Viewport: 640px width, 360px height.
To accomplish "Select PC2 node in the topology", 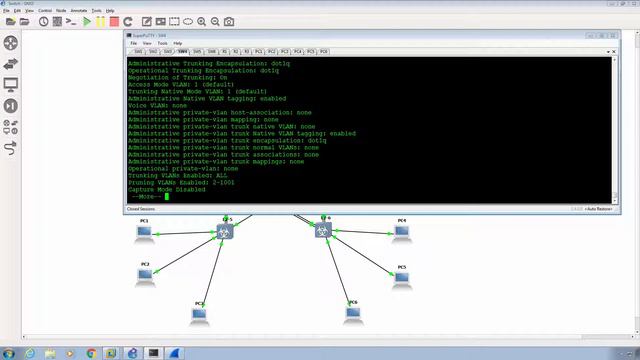I will (x=145, y=277).
